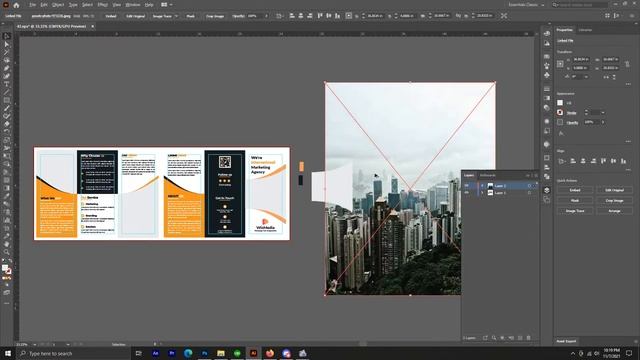
Task: Switch to the Libraries tab
Action: (x=585, y=30)
